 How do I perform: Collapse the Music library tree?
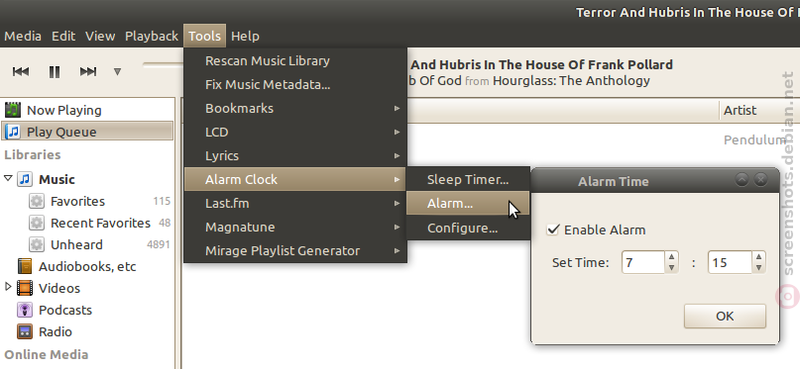point(8,179)
